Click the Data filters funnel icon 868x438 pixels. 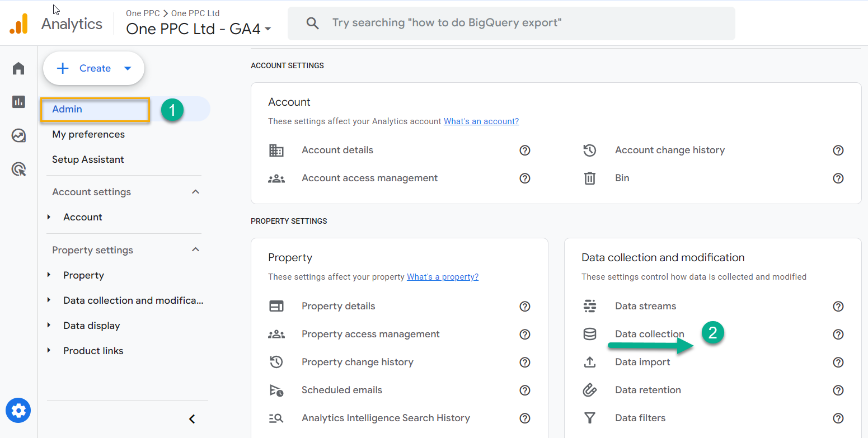click(x=589, y=418)
